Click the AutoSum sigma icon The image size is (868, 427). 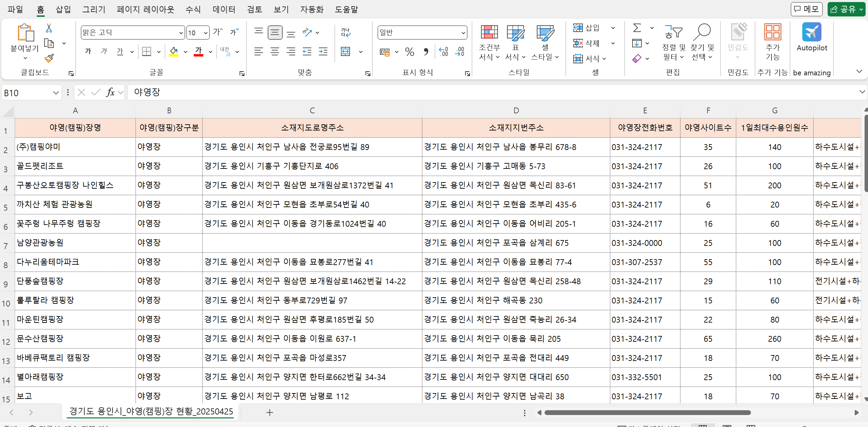(x=637, y=28)
